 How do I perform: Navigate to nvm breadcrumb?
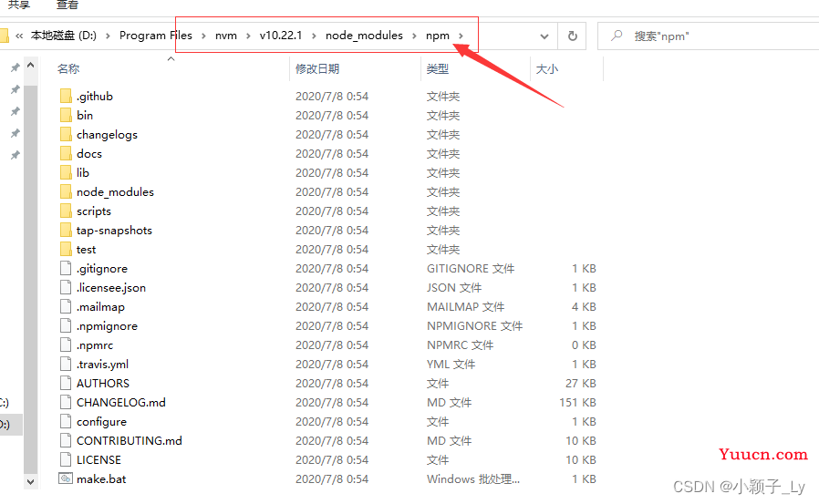(x=226, y=36)
